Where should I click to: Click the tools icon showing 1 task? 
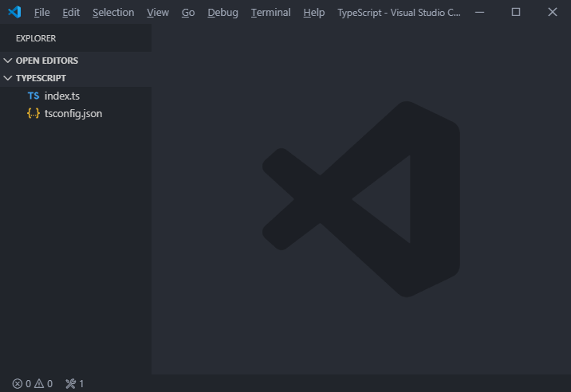coord(71,383)
